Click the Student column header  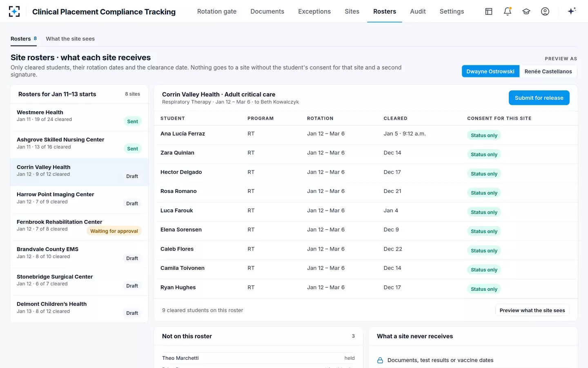173,119
